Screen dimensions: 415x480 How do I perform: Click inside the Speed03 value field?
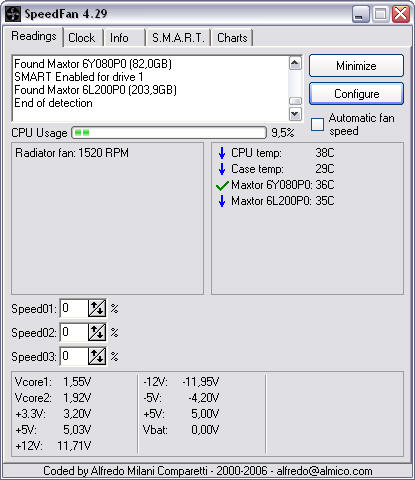click(74, 357)
